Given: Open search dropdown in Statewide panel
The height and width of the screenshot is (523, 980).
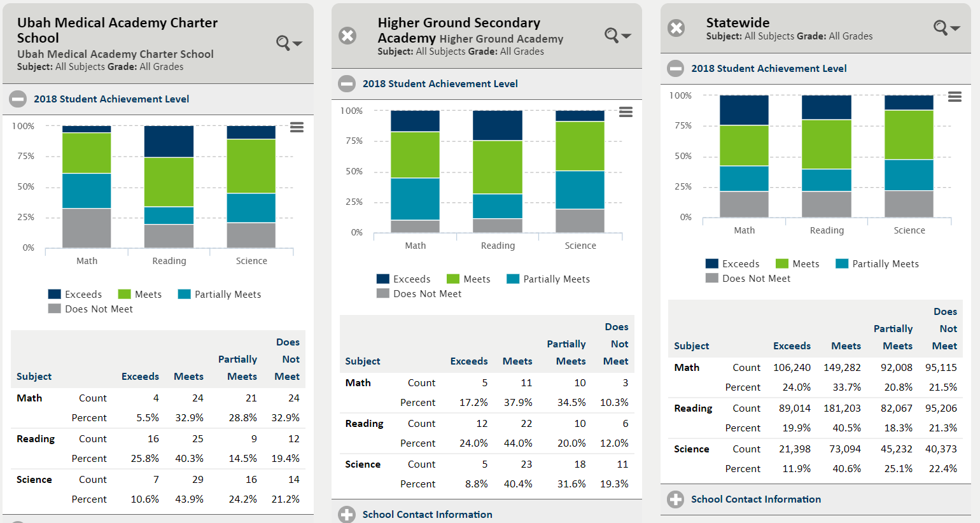Looking at the screenshot, I should [946, 28].
